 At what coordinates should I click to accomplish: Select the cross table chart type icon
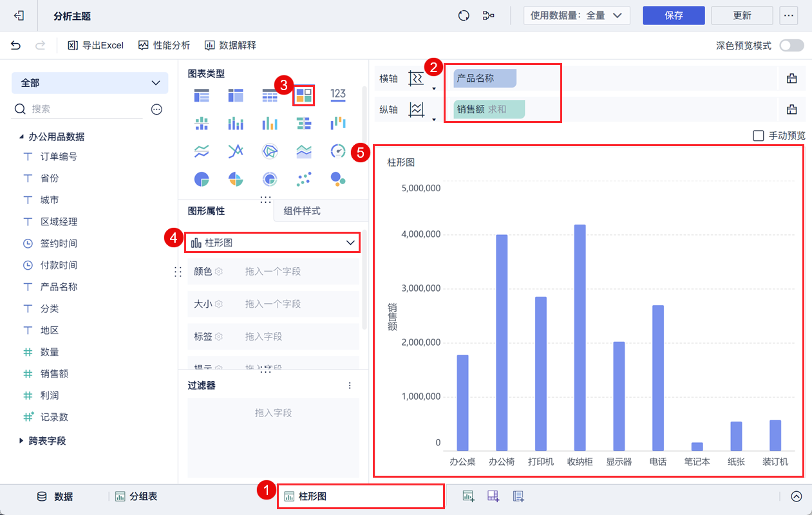coord(236,96)
